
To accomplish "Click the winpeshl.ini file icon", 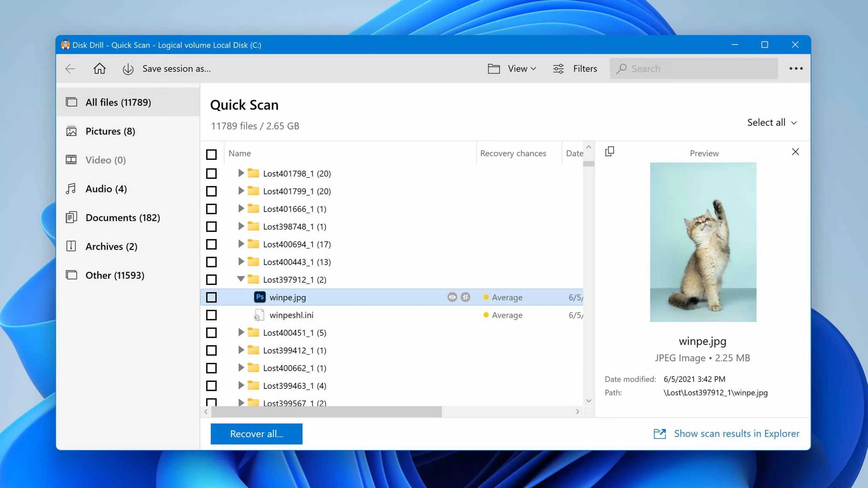I will pos(259,315).
